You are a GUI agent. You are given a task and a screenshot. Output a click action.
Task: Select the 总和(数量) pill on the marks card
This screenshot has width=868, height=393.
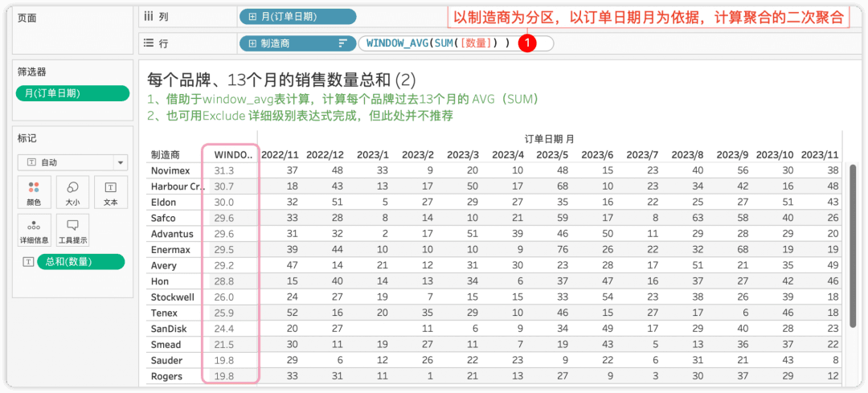tap(81, 262)
